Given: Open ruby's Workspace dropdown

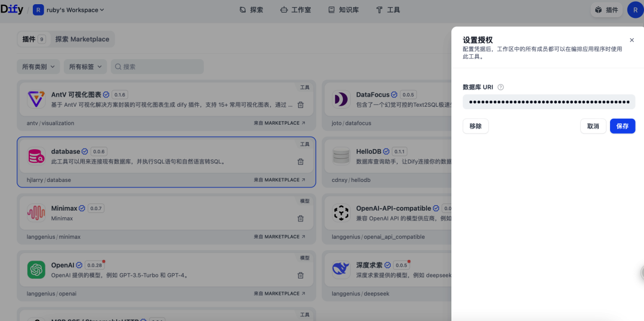Looking at the screenshot, I should pos(69,10).
